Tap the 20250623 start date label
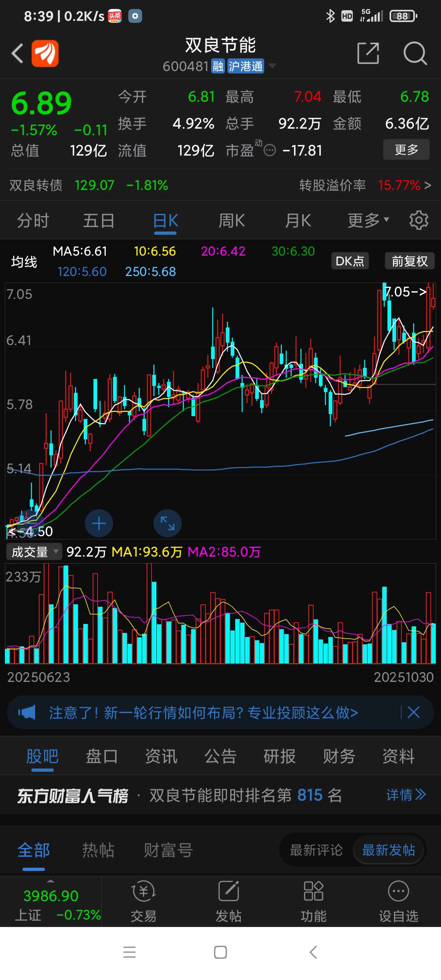441x980 pixels. [x=38, y=677]
